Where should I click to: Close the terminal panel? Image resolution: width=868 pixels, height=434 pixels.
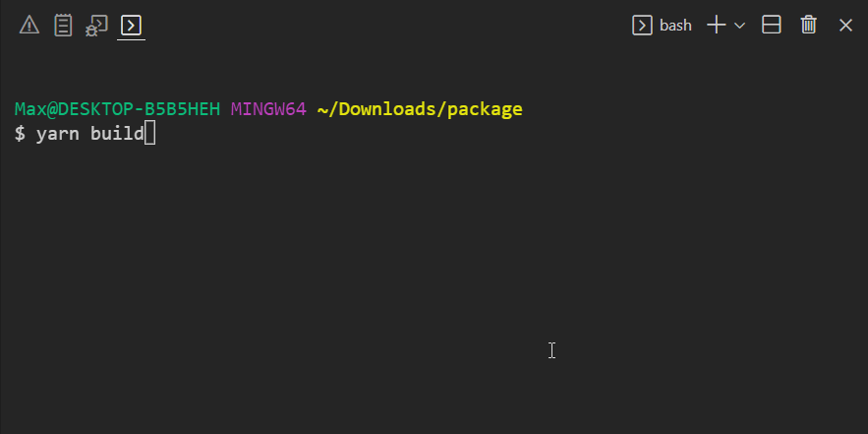(x=845, y=26)
